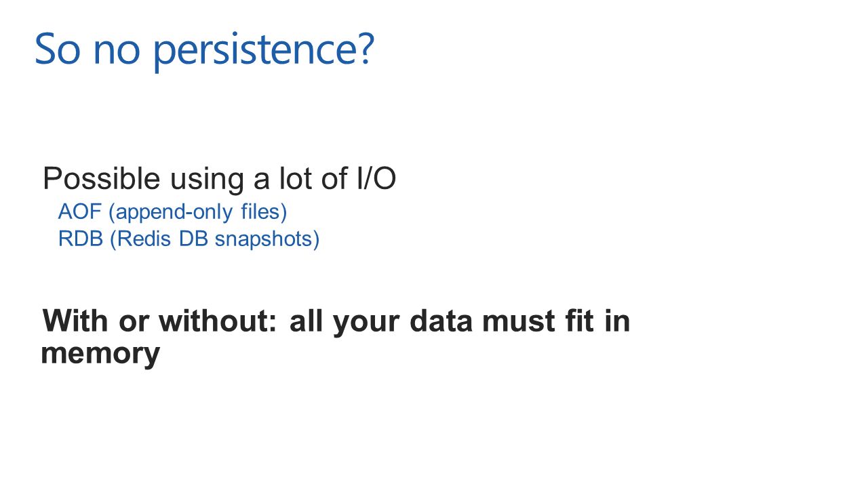Click the bold word 'without:'

(218, 321)
